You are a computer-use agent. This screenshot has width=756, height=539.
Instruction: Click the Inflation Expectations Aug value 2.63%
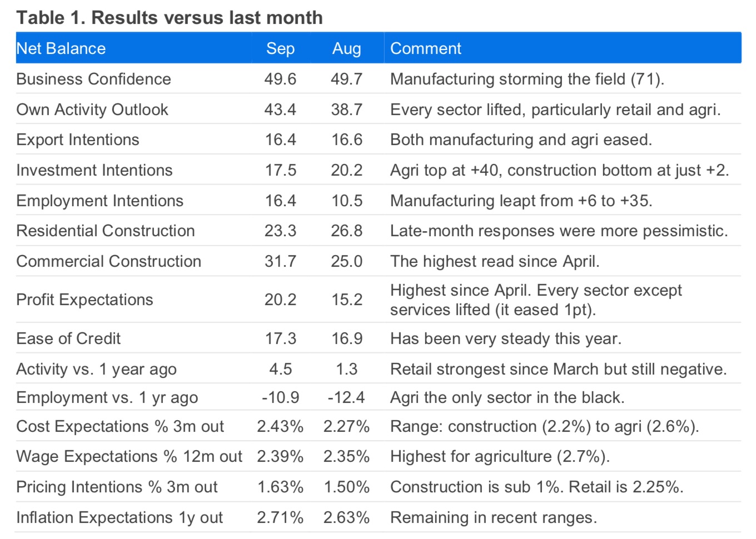coord(346,517)
